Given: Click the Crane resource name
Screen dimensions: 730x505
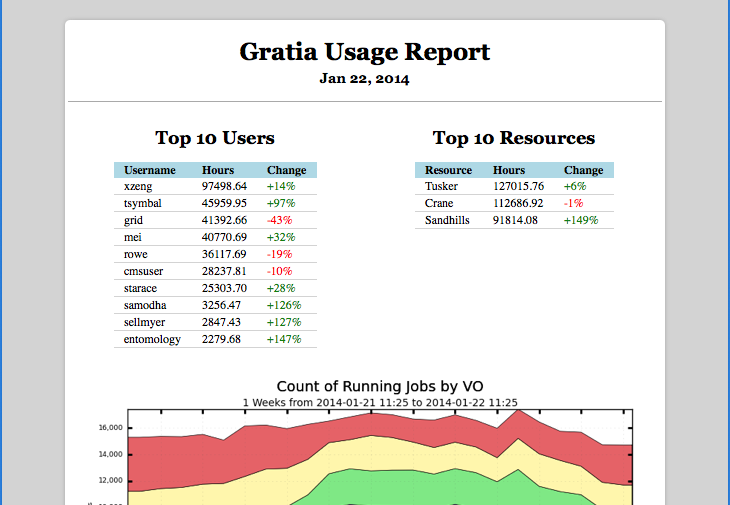Looking at the screenshot, I should click(439, 203).
